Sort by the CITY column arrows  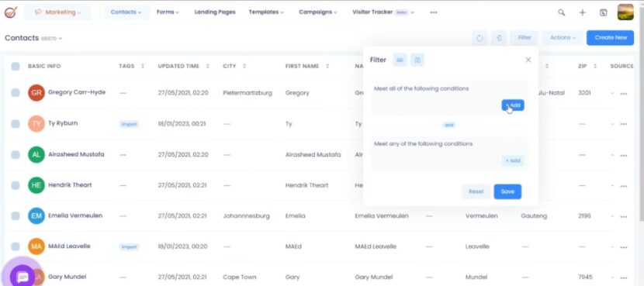pyautogui.click(x=244, y=66)
